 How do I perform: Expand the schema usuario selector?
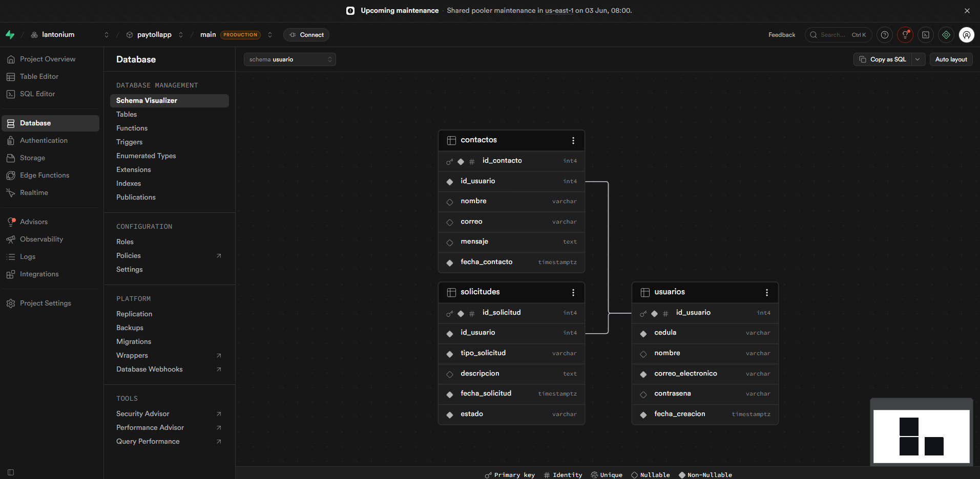290,59
